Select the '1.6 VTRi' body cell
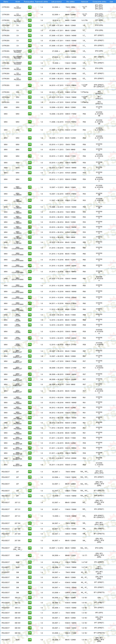116x644 pixels. click(84, 21)
